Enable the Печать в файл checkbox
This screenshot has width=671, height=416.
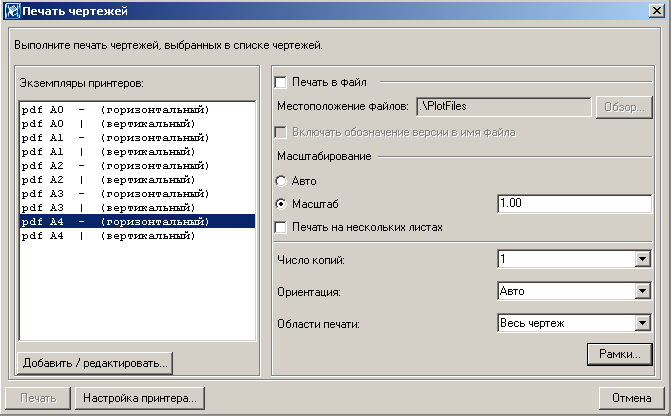(281, 82)
